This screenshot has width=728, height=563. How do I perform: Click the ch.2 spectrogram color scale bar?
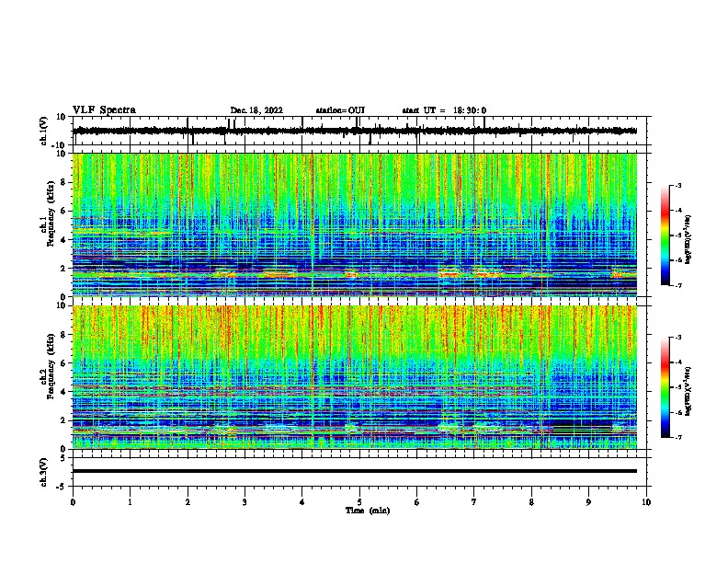click(x=665, y=387)
